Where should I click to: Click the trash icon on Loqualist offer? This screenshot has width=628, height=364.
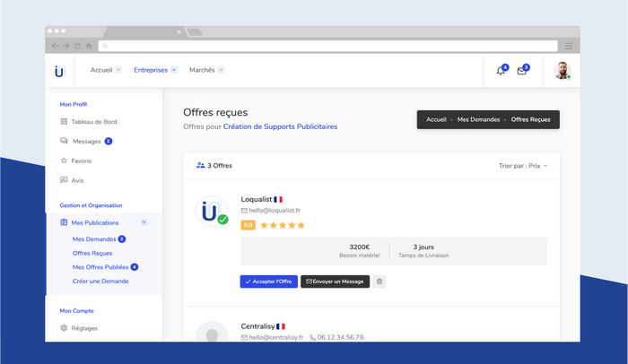379,282
